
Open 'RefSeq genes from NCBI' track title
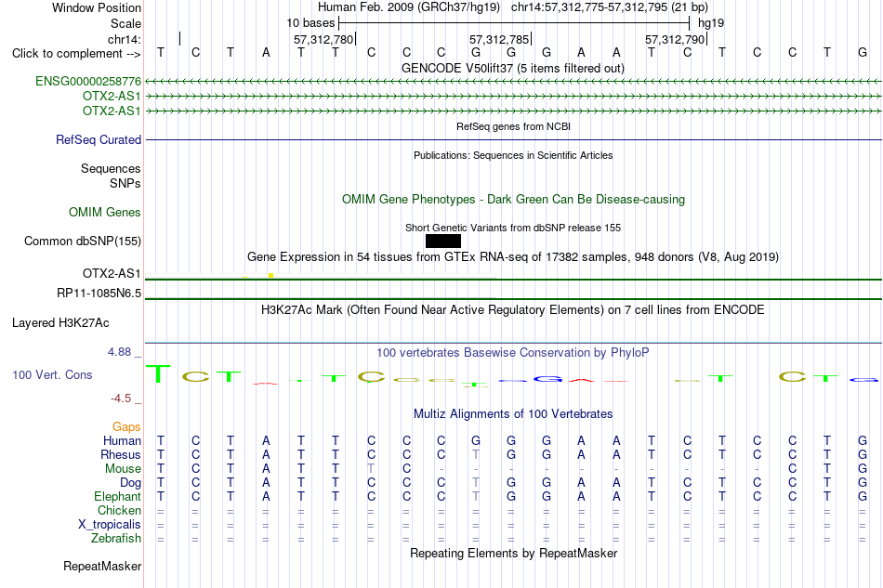click(x=514, y=126)
